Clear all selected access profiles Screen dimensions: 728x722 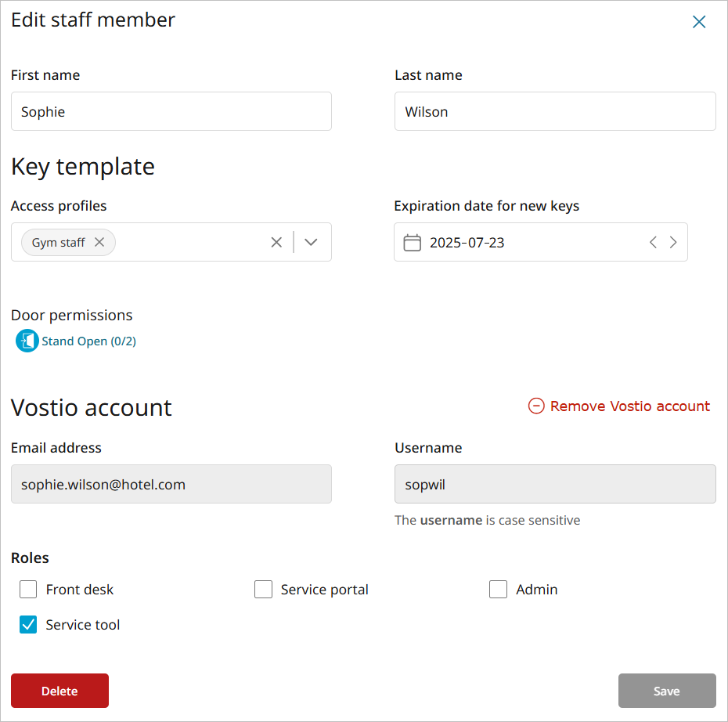click(x=276, y=243)
